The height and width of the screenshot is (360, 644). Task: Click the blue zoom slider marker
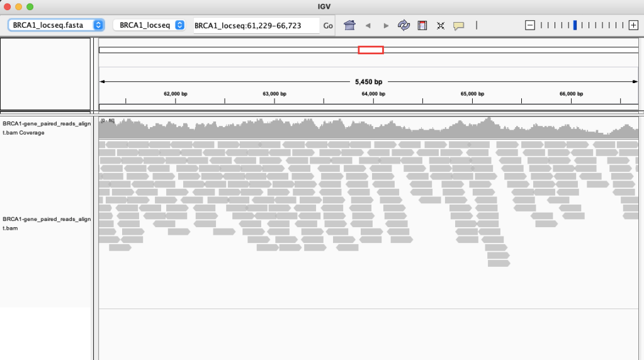(575, 25)
